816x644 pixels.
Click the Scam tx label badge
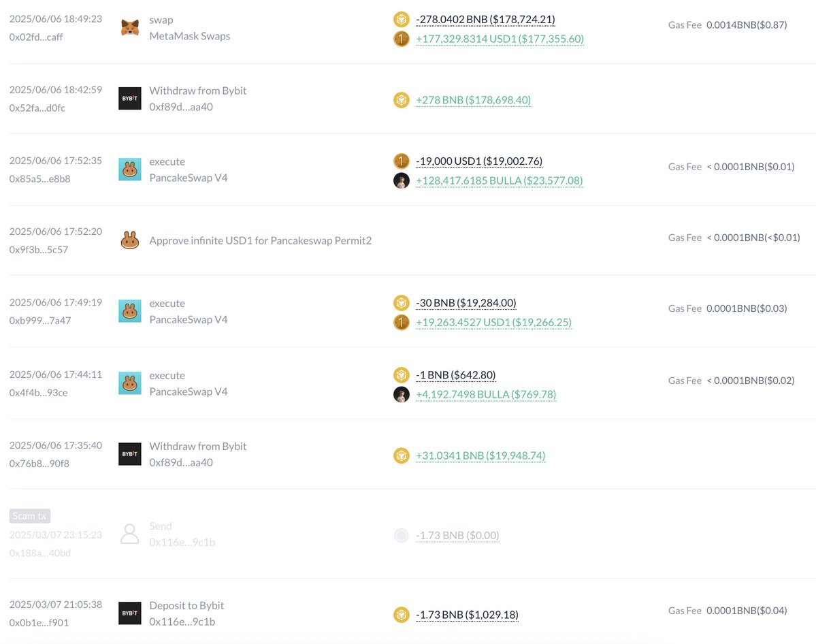pyautogui.click(x=30, y=516)
